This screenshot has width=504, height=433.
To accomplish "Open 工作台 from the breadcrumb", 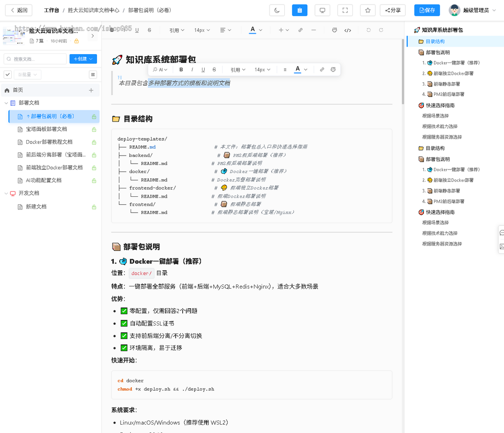I will 51,10.
